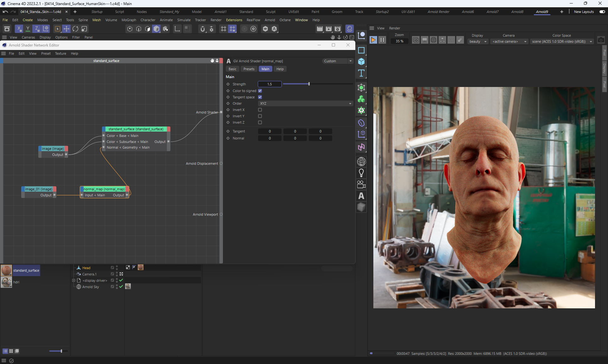The width and height of the screenshot is (608, 364).
Task: Click the Cube primitive icon
Action: tap(361, 62)
